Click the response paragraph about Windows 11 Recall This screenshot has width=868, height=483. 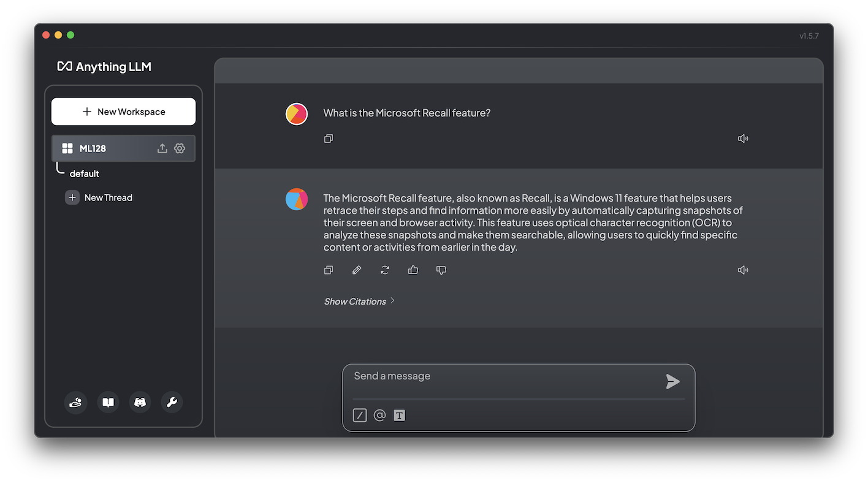pyautogui.click(x=533, y=222)
